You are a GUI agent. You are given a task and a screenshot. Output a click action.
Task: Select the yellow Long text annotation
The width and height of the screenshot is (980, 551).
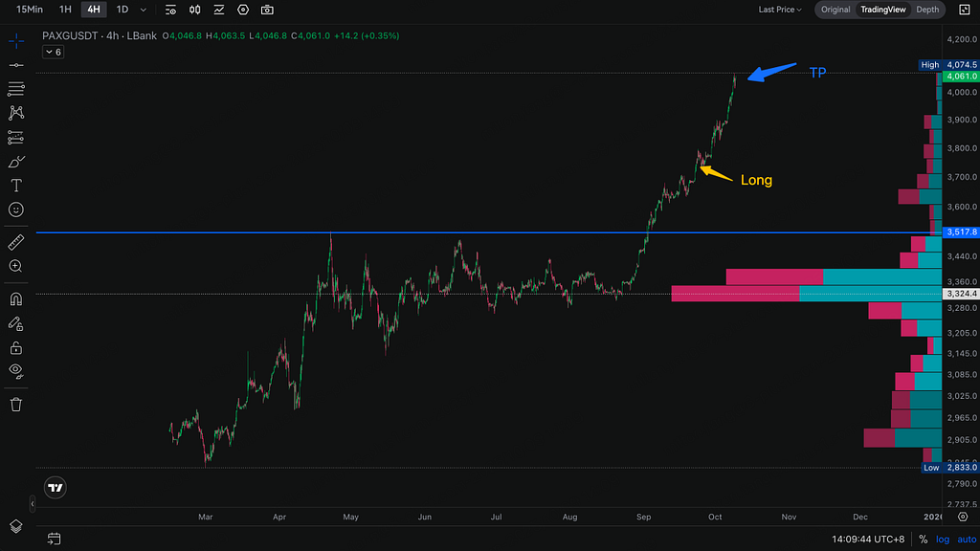[756, 180]
